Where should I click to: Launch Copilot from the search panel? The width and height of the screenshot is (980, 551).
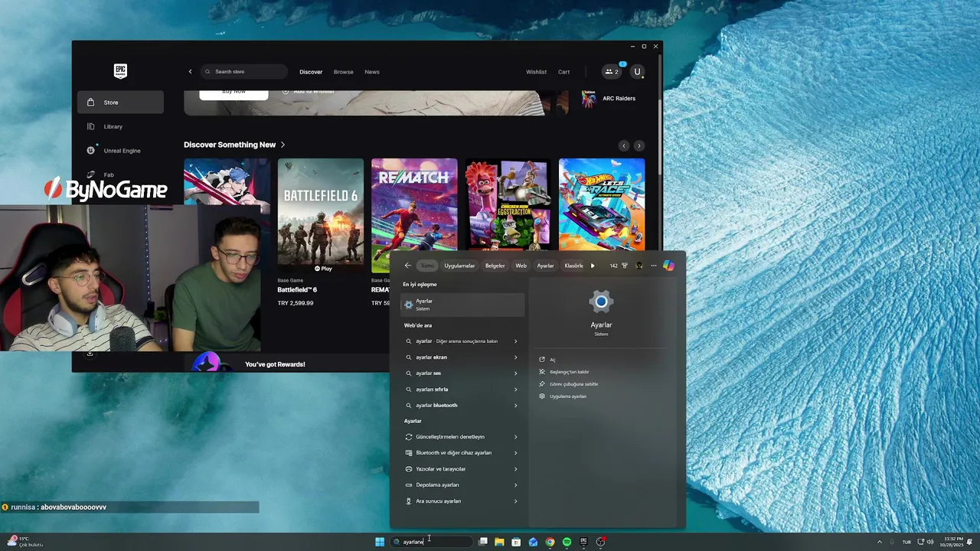[x=668, y=266]
